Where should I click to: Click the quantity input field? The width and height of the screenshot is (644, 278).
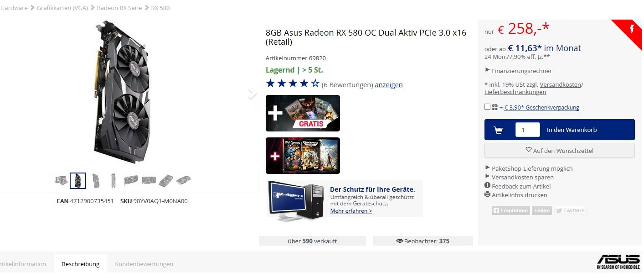[x=527, y=130]
